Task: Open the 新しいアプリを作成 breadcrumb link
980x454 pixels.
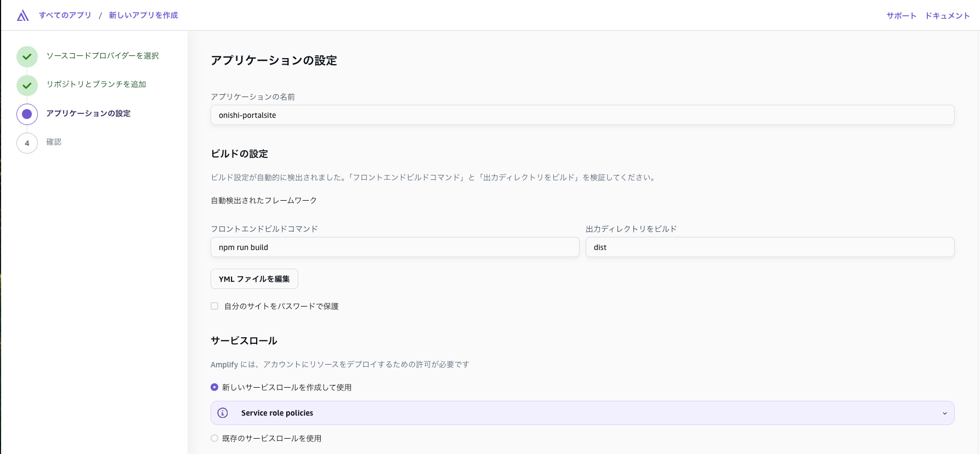Action: (x=143, y=15)
